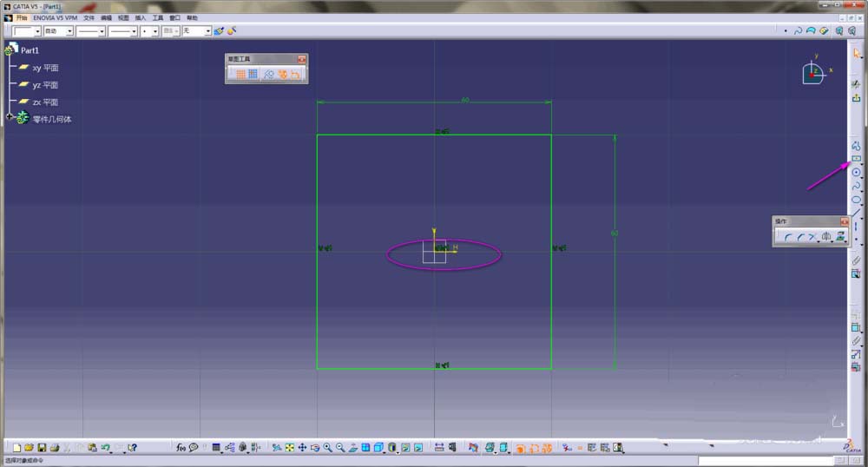Click the New document icon

click(x=16, y=448)
